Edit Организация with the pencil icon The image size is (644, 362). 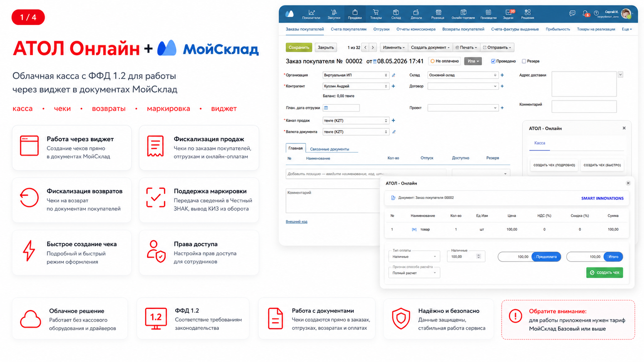pos(394,75)
